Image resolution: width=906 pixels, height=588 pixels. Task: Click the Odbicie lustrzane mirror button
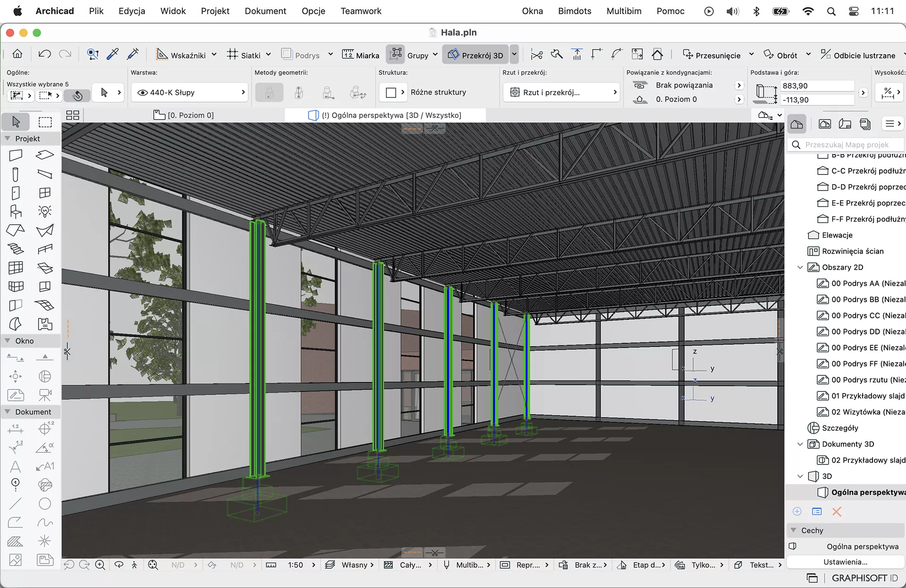tap(858, 55)
